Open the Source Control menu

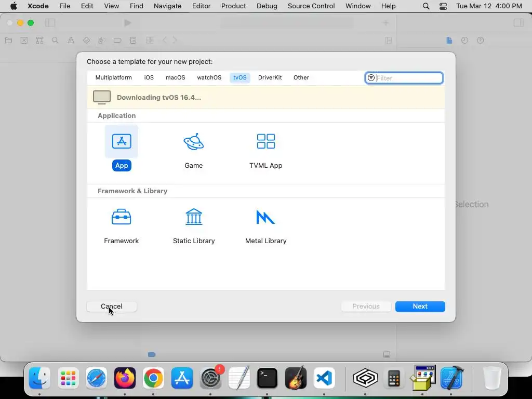(311, 6)
